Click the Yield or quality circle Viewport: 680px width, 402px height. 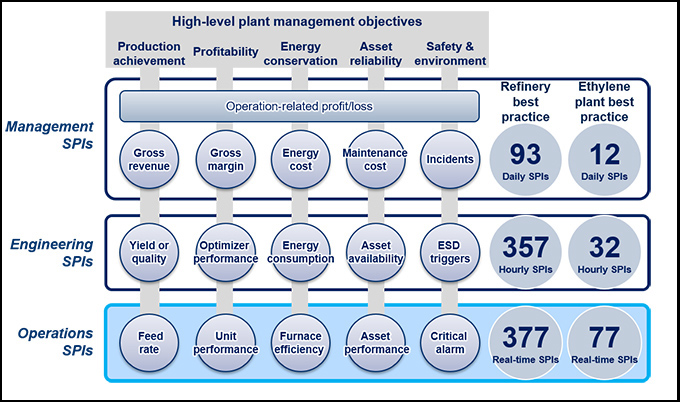point(150,254)
